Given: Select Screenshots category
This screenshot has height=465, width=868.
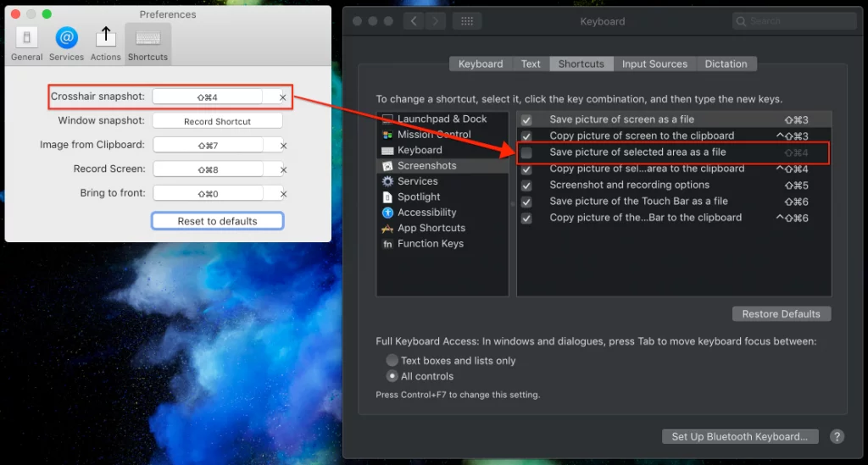Looking at the screenshot, I should 442,165.
